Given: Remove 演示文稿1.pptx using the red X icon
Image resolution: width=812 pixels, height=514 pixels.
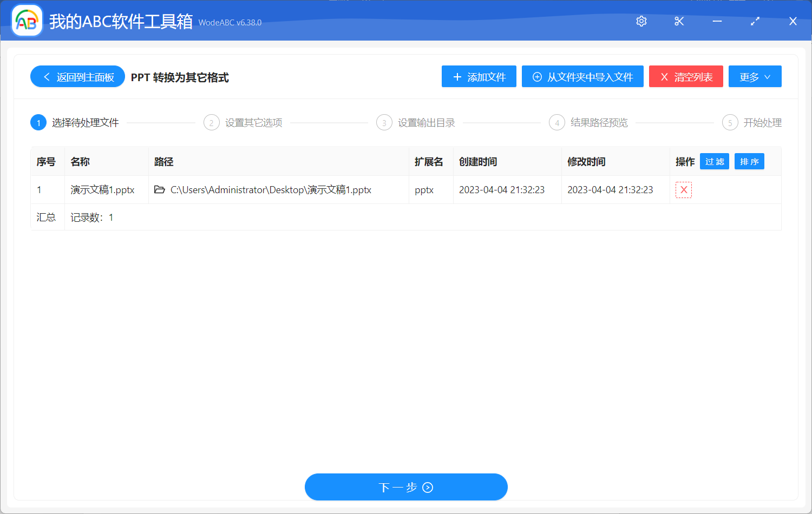Looking at the screenshot, I should tap(683, 190).
